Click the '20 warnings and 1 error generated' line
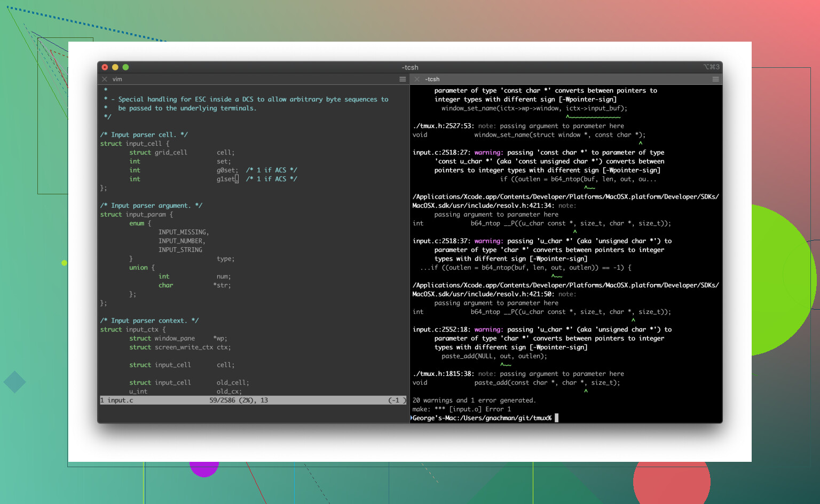 pyautogui.click(x=474, y=400)
